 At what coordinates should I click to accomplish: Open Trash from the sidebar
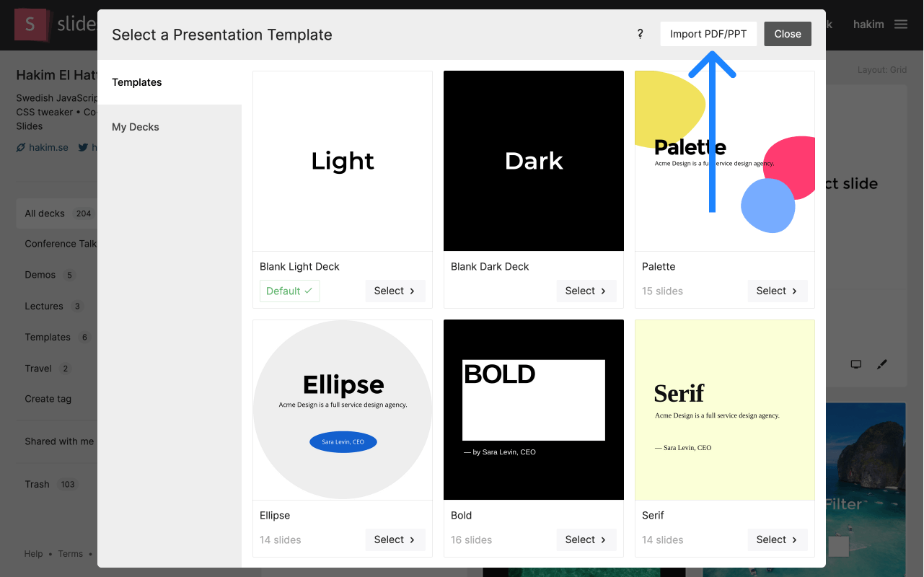37,484
